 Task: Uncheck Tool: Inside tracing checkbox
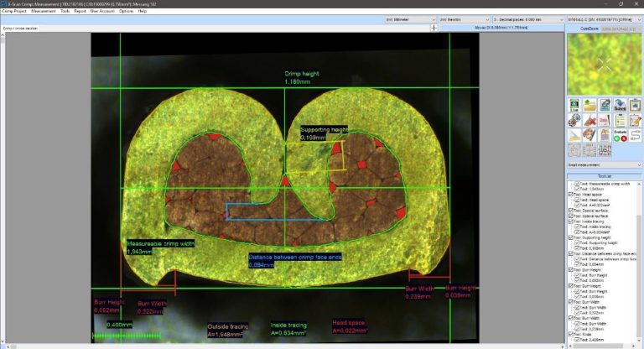[571, 221]
